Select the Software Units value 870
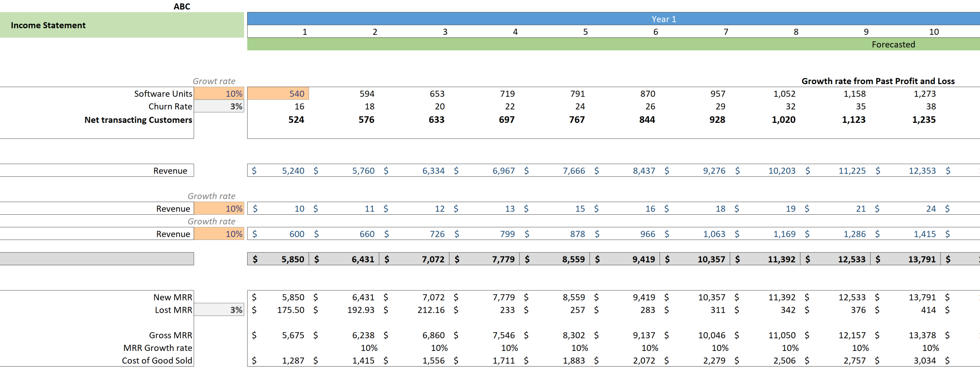The height and width of the screenshot is (367, 980). [x=648, y=94]
